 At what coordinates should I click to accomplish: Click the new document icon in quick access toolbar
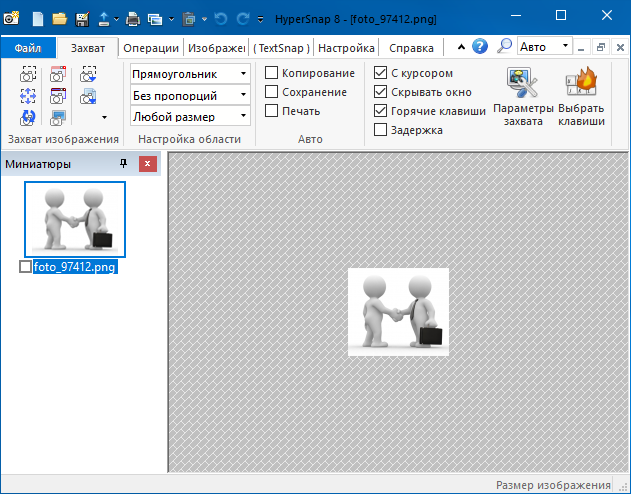click(x=38, y=17)
